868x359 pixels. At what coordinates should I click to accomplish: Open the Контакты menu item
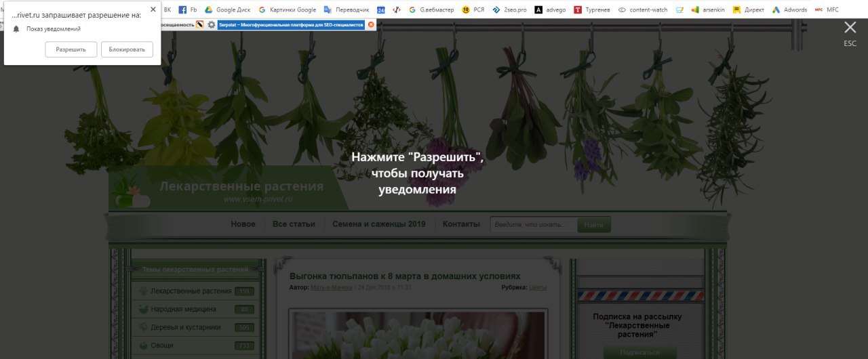[461, 224]
